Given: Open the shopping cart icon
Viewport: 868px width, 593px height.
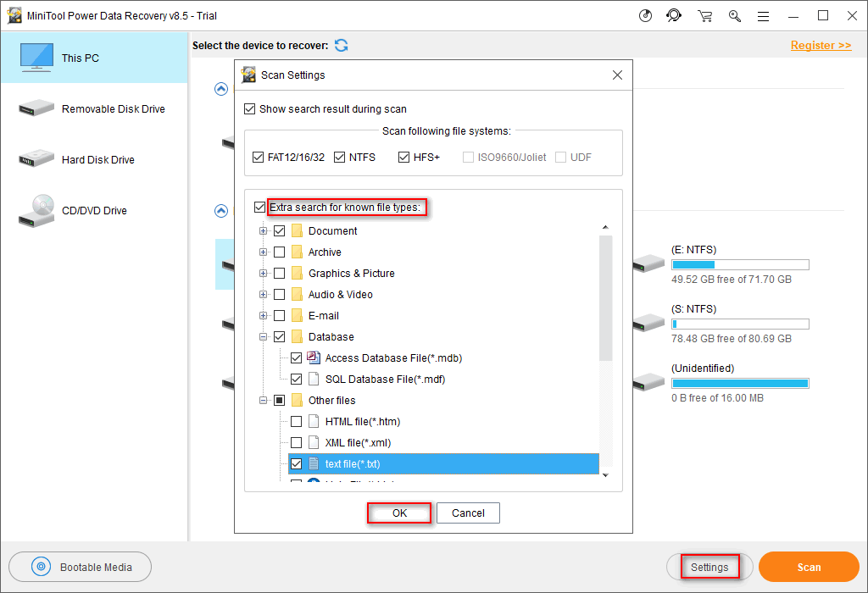Looking at the screenshot, I should coord(704,16).
